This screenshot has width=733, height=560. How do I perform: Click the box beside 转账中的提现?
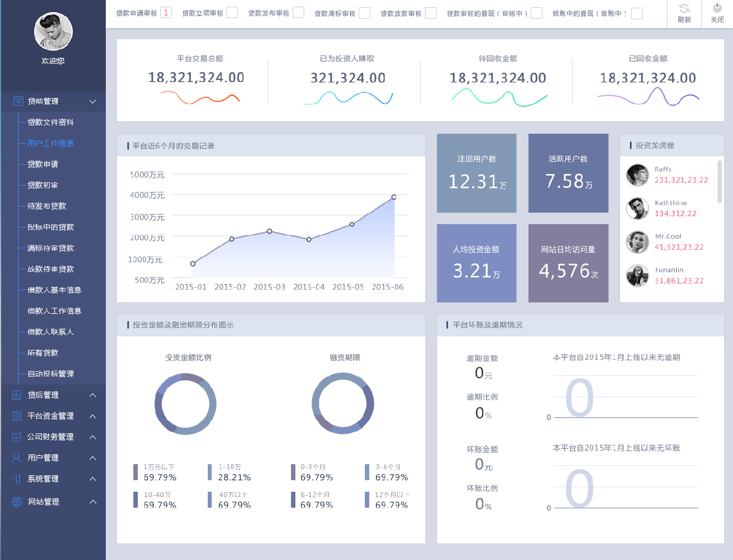click(x=637, y=13)
